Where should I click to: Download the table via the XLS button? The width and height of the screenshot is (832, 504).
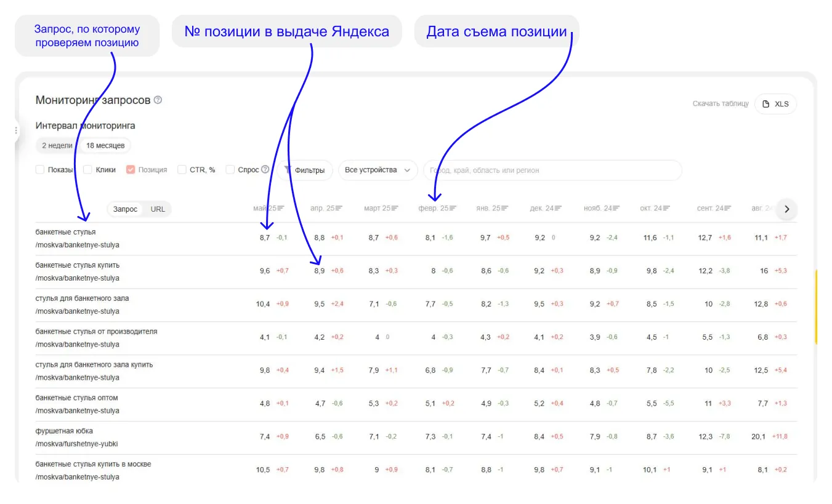click(x=775, y=104)
